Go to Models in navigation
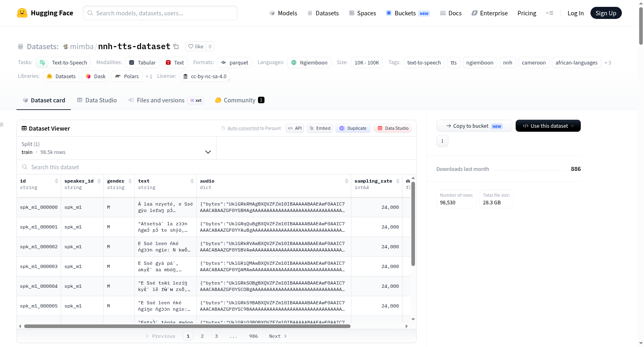644x347 pixels. pyautogui.click(x=283, y=13)
